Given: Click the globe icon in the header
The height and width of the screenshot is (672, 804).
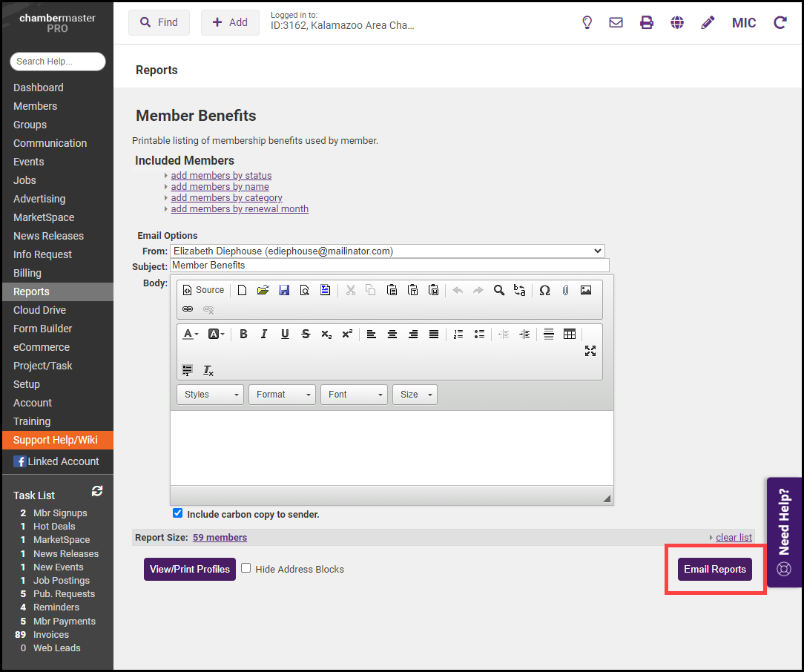Looking at the screenshot, I should 677,23.
